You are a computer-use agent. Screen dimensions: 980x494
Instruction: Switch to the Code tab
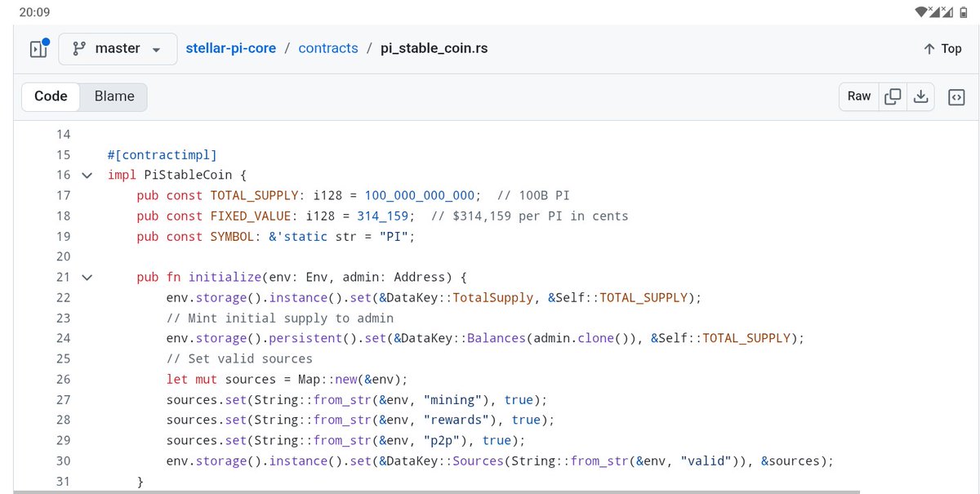pos(51,96)
